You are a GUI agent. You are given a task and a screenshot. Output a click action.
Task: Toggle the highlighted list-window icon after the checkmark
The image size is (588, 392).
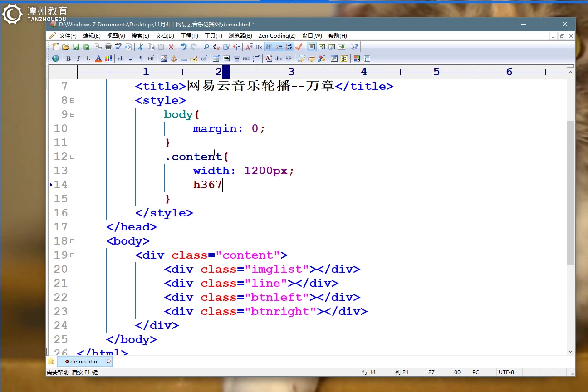click(312, 47)
